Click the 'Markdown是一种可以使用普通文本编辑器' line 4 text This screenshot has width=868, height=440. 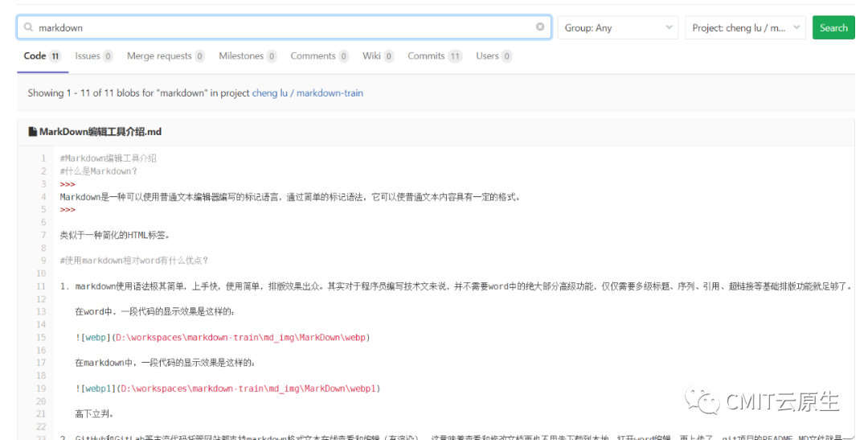[290, 197]
